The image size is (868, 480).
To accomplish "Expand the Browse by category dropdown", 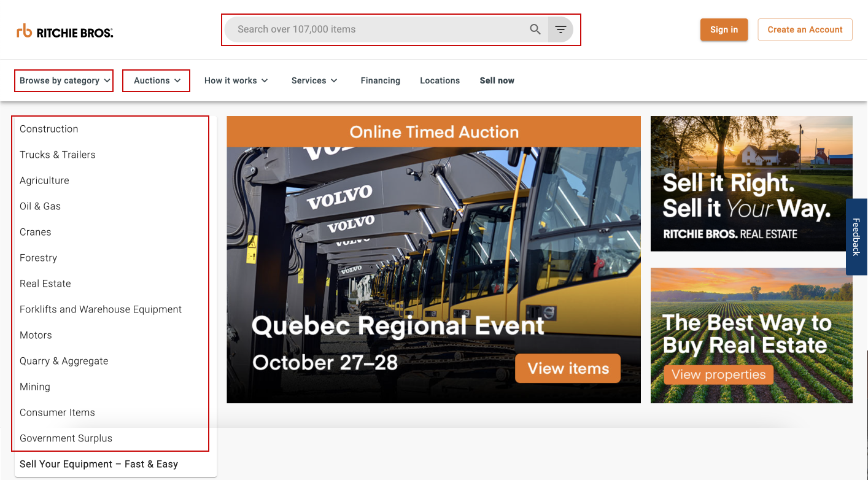I will point(64,80).
